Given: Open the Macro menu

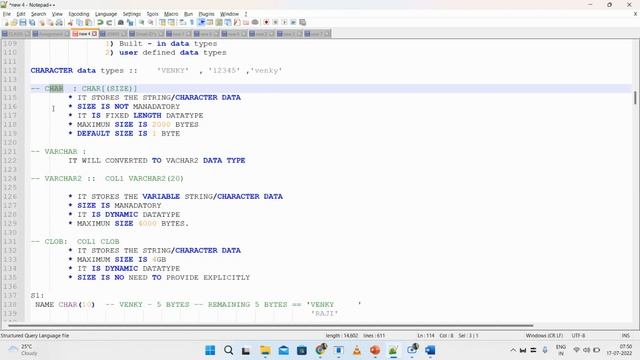Looking at the screenshot, I should (171, 14).
